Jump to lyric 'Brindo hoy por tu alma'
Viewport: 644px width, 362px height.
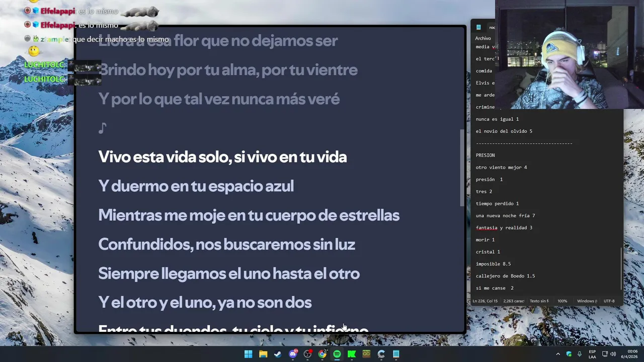coord(228,70)
